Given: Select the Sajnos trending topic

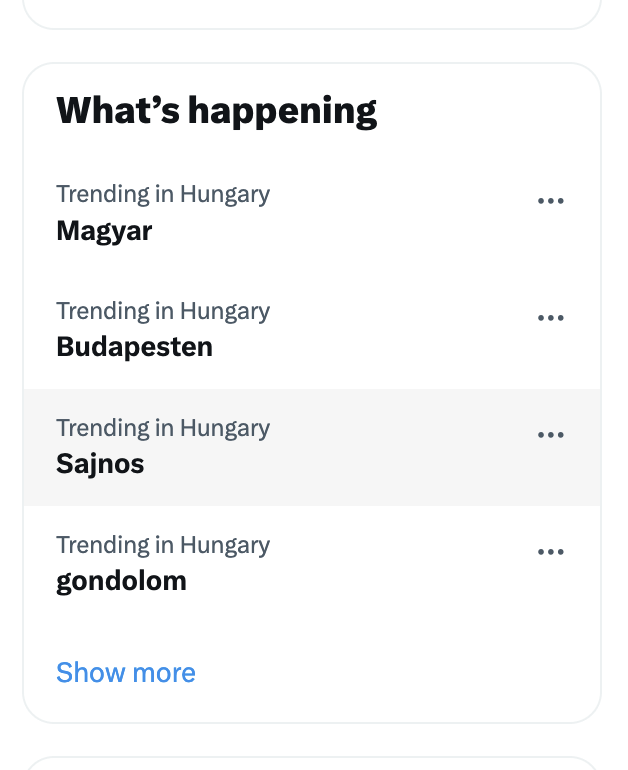Looking at the screenshot, I should tap(100, 464).
